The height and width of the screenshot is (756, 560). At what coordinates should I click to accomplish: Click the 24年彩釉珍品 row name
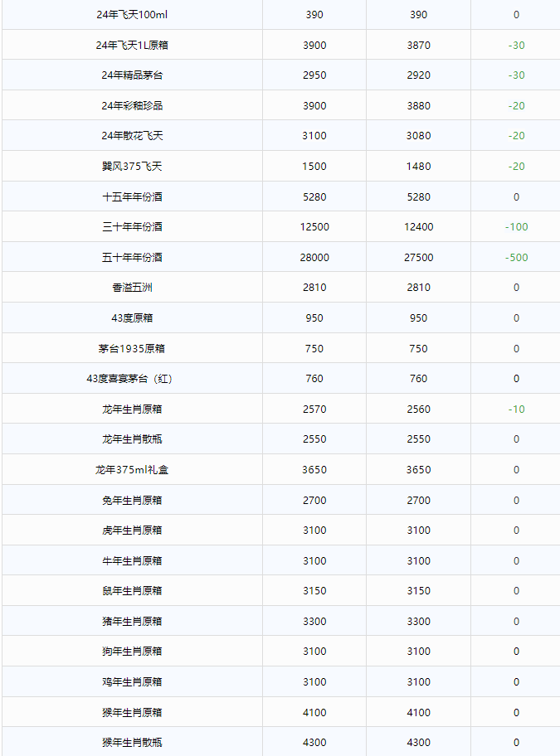coord(132,105)
